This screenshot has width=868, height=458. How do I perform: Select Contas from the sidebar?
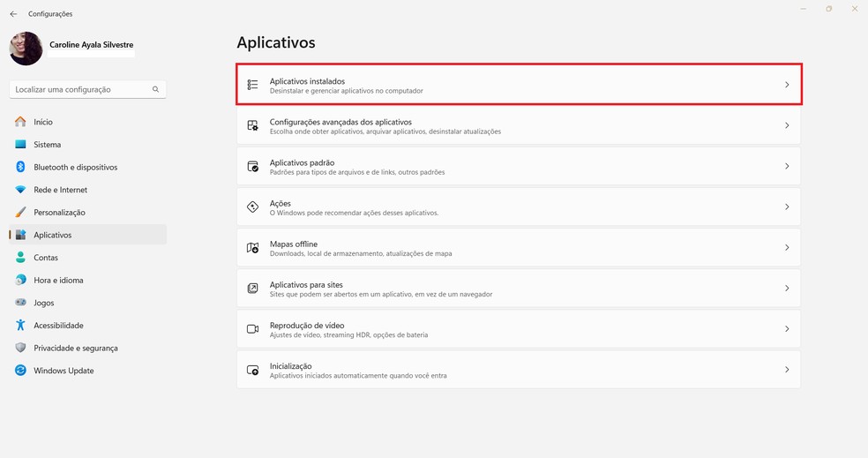click(46, 258)
